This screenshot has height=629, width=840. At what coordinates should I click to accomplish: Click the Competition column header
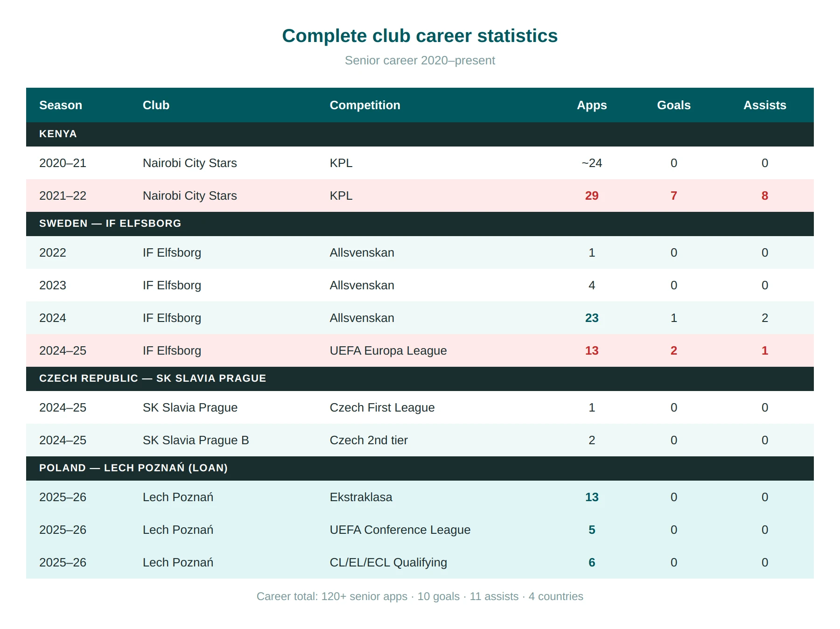[365, 105]
